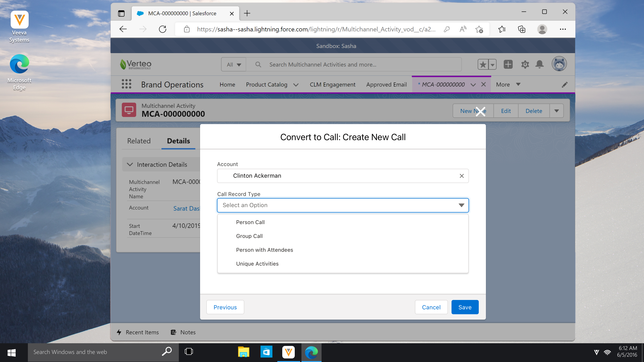
Task: Switch to the Related tab
Action: (x=139, y=141)
